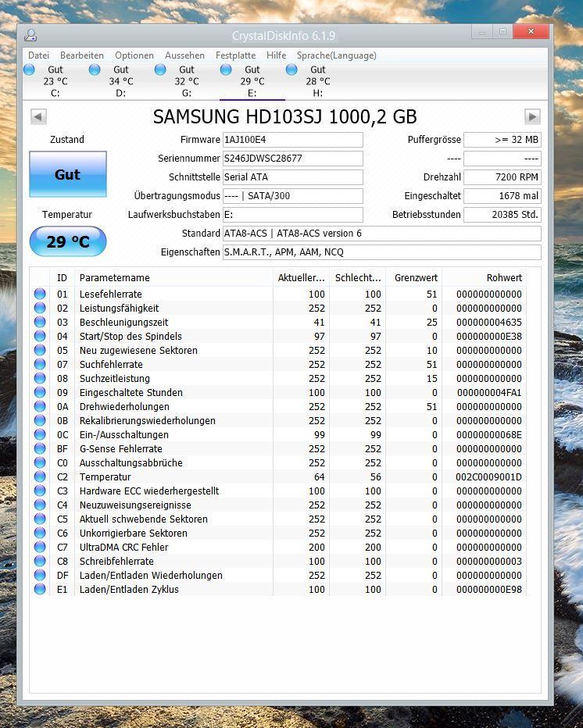Click status dot of Drehwiederholungen row
This screenshot has width=583, height=728.
(40, 406)
